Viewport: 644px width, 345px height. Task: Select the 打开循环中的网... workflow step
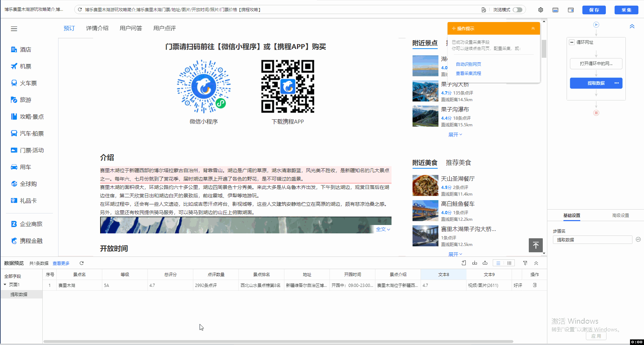[596, 64]
